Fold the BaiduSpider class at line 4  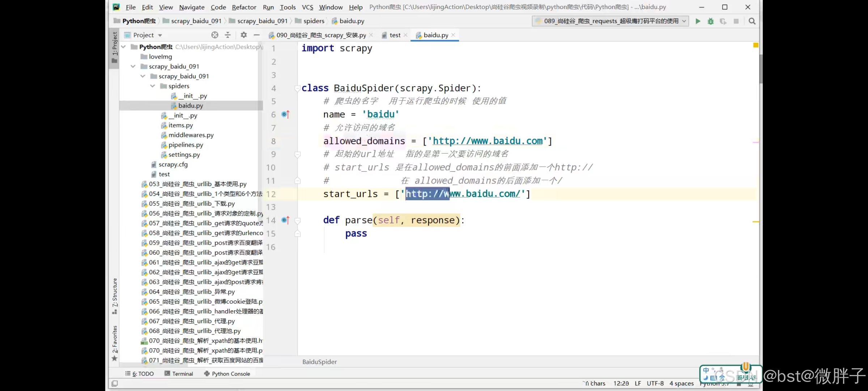tap(297, 88)
